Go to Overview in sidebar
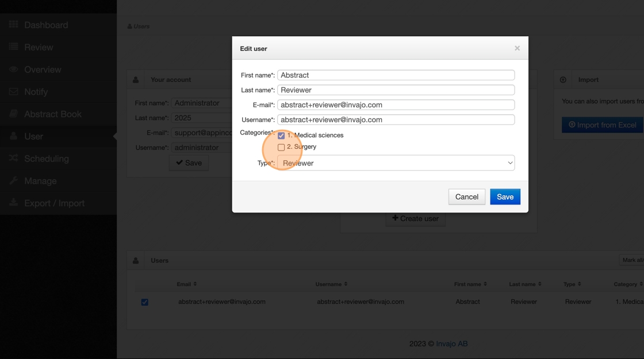 tap(58, 70)
